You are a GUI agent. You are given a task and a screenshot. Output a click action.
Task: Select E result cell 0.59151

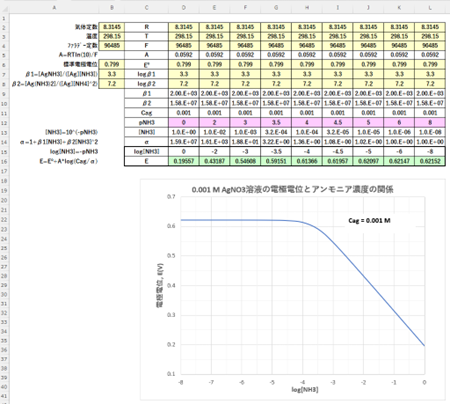(276, 162)
